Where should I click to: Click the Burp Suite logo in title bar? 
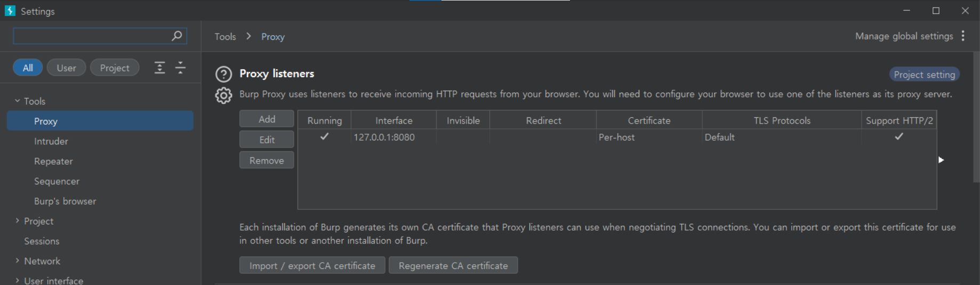(x=10, y=11)
